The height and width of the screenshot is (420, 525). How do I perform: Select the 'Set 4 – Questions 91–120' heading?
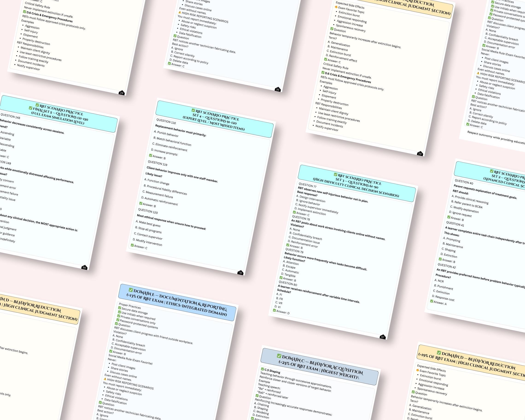(x=214, y=119)
